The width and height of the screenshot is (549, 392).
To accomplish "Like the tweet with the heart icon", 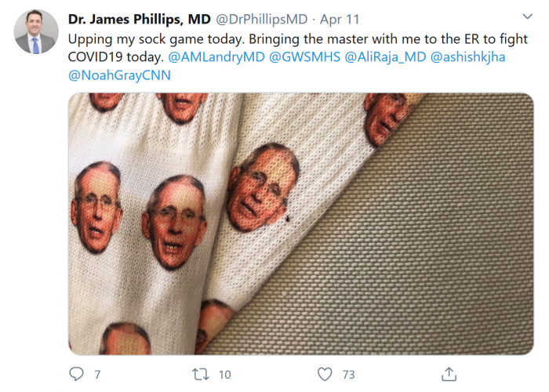I will 325,374.
